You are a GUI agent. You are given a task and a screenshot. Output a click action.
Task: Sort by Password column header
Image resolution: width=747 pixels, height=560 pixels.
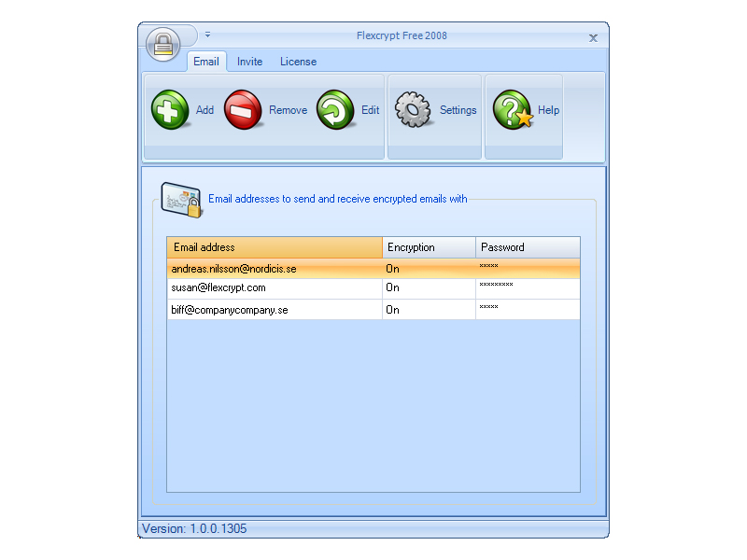coord(528,247)
